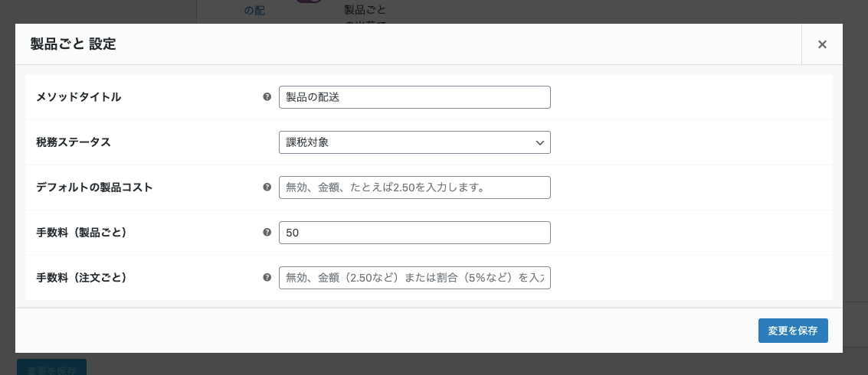The width and height of the screenshot is (868, 375).
Task: Click the メソッドタイトル label
Action: click(79, 97)
